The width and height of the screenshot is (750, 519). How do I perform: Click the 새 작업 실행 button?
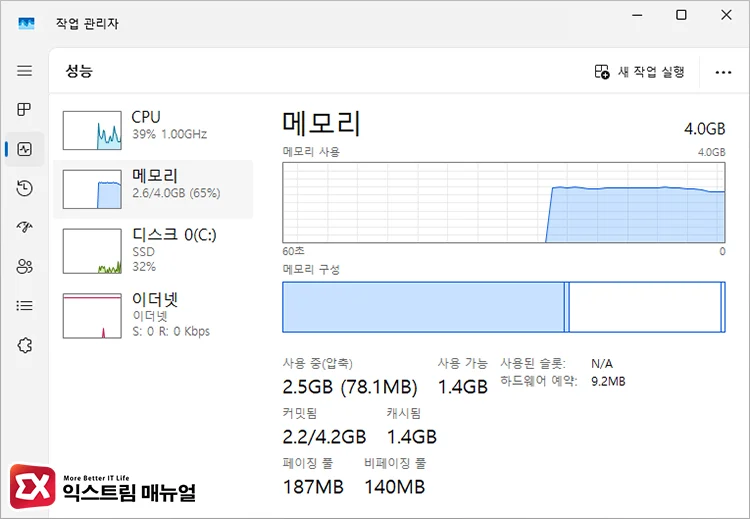pos(640,72)
